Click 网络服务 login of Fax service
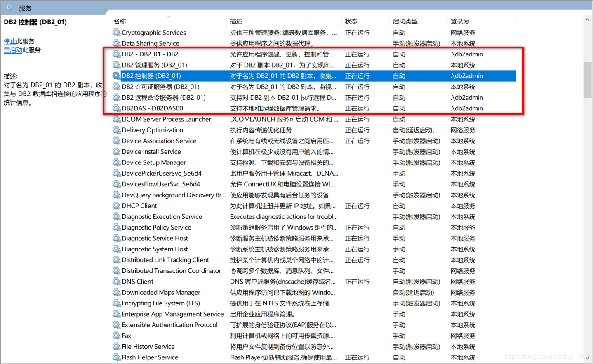Viewport: 593px width, 364px height. [x=463, y=336]
